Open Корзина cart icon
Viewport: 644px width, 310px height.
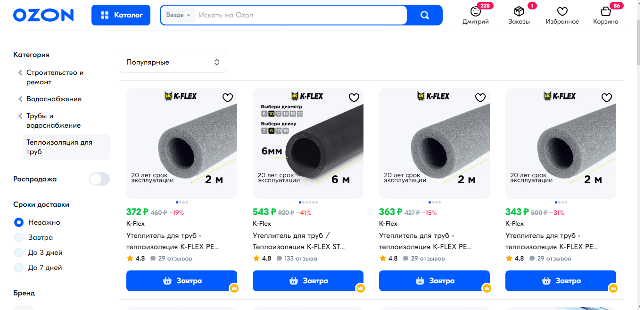click(605, 11)
